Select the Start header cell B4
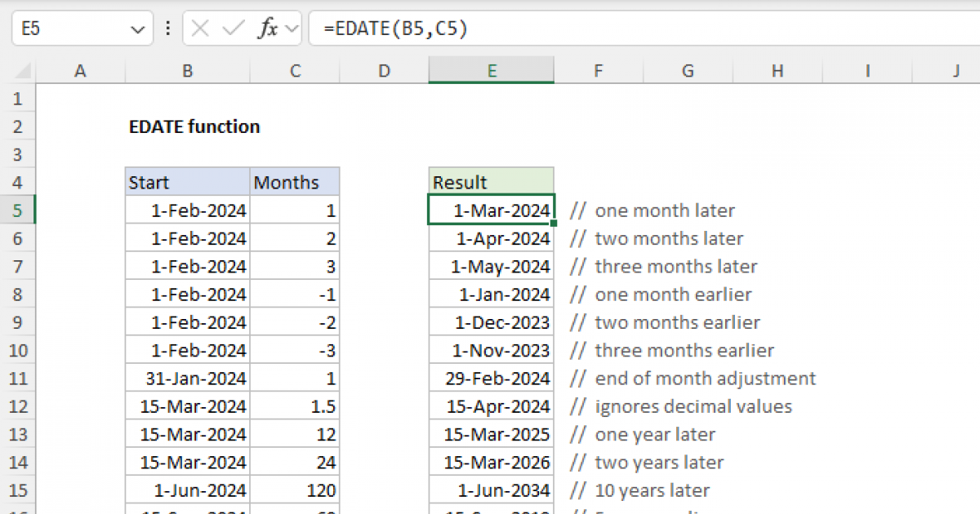The width and height of the screenshot is (980, 514). [x=187, y=182]
